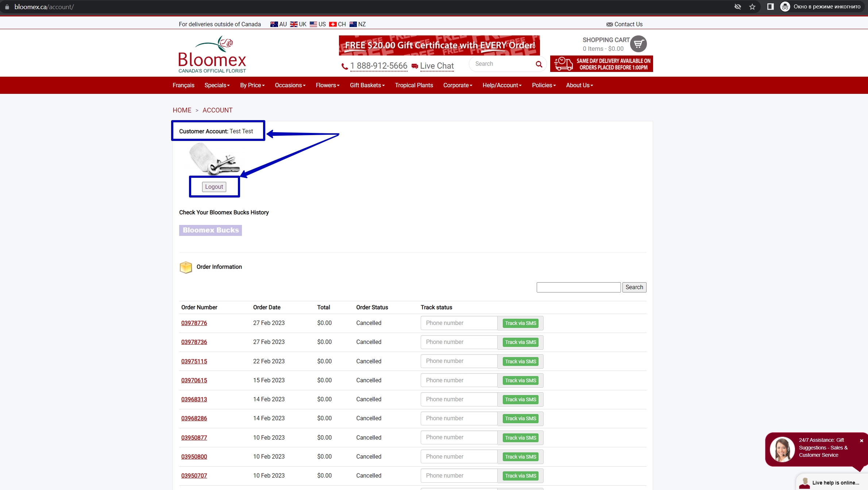Expand the About Us menu
Screen dimensions: 868x490
click(x=580, y=85)
